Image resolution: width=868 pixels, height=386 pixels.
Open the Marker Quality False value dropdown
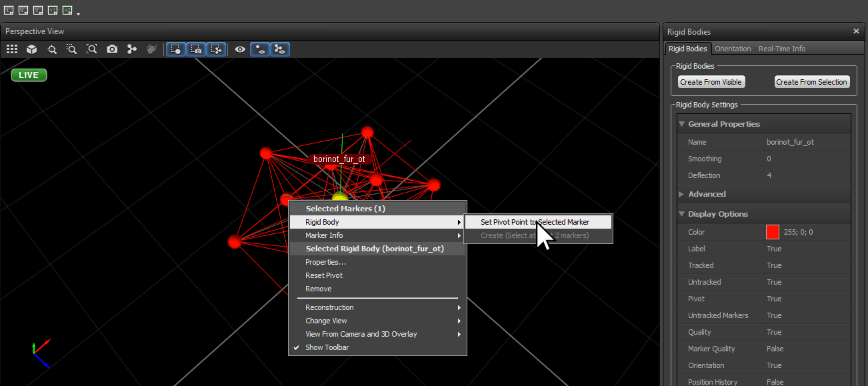pyautogui.click(x=807, y=349)
